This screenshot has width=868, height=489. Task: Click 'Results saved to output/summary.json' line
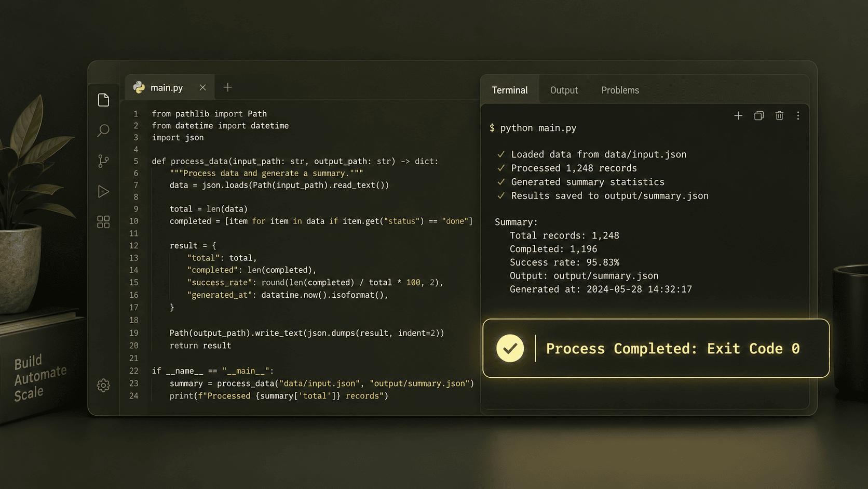tap(609, 196)
